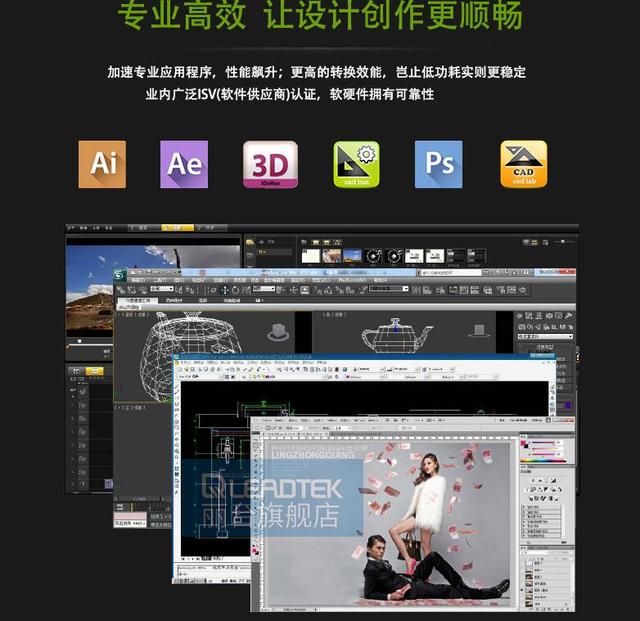
Task: Open the 3ds Max application logo button
Action: click(120, 276)
